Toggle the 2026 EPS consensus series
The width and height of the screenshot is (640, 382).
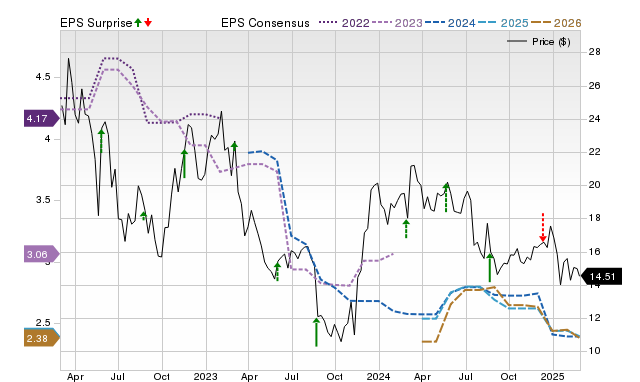click(x=556, y=23)
